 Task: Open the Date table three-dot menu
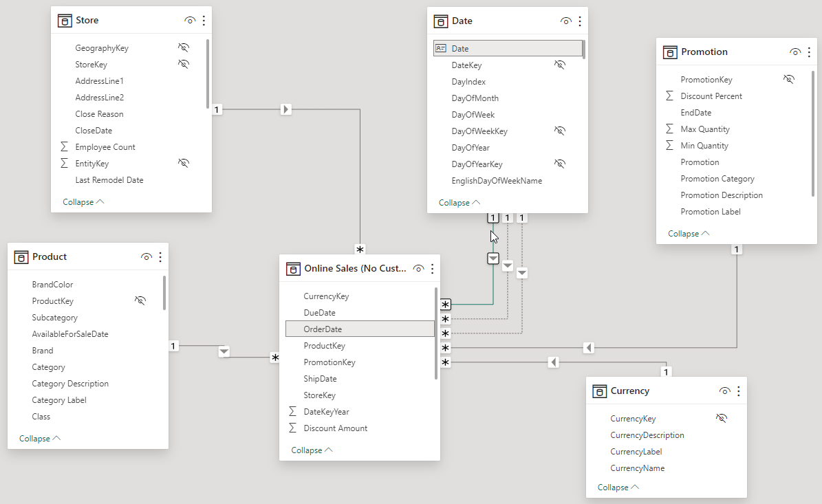(x=580, y=21)
